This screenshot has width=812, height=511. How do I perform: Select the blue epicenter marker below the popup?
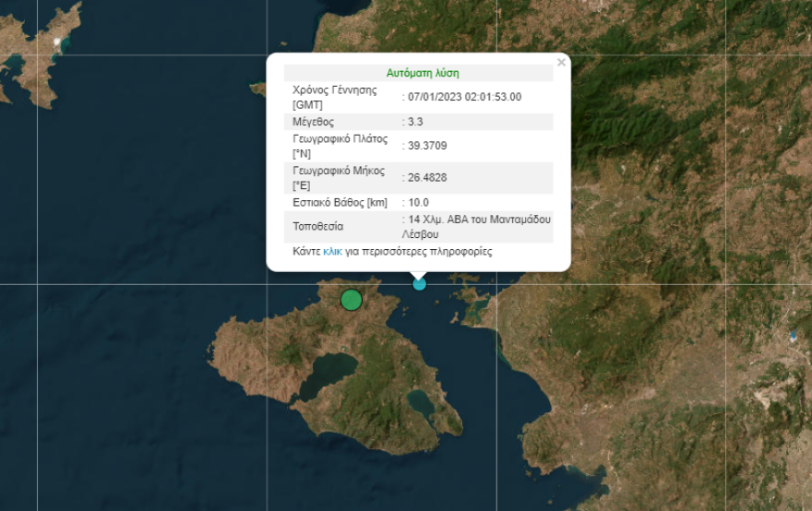tap(419, 284)
